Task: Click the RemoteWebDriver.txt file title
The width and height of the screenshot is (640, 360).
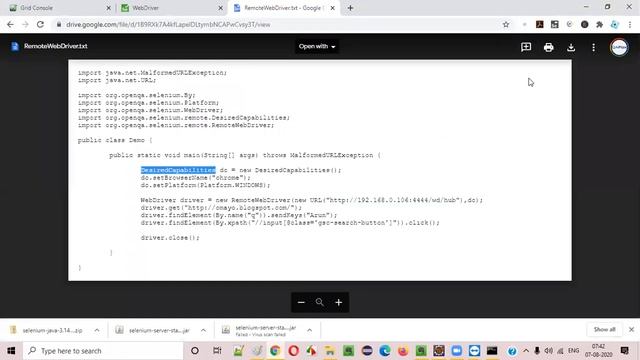Action: (x=56, y=46)
